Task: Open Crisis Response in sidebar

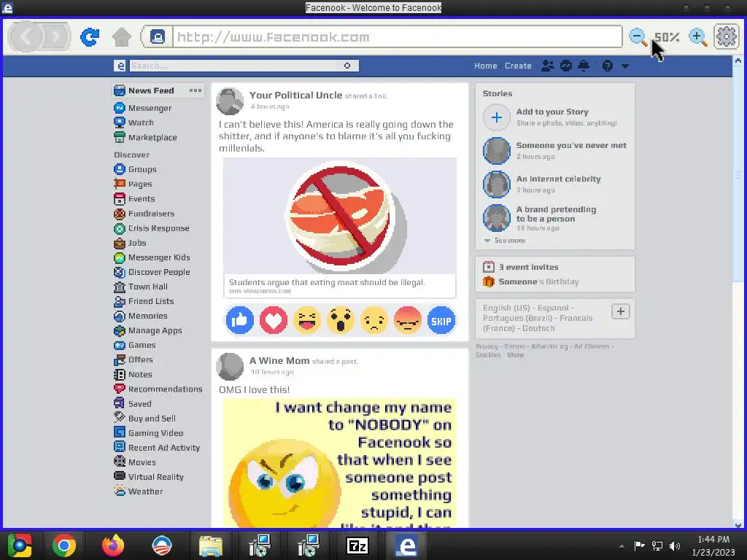Action: tap(152, 228)
